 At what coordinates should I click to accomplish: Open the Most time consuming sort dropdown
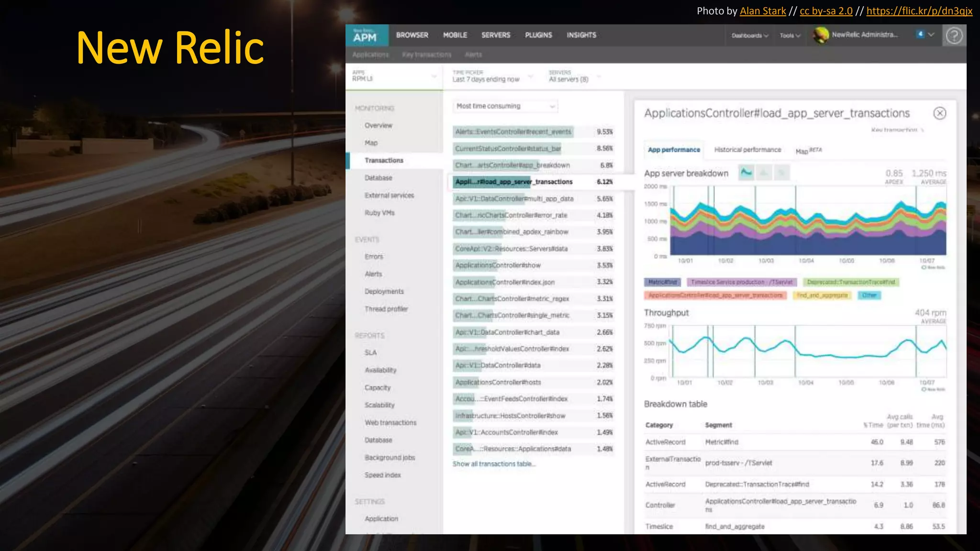[x=505, y=106]
